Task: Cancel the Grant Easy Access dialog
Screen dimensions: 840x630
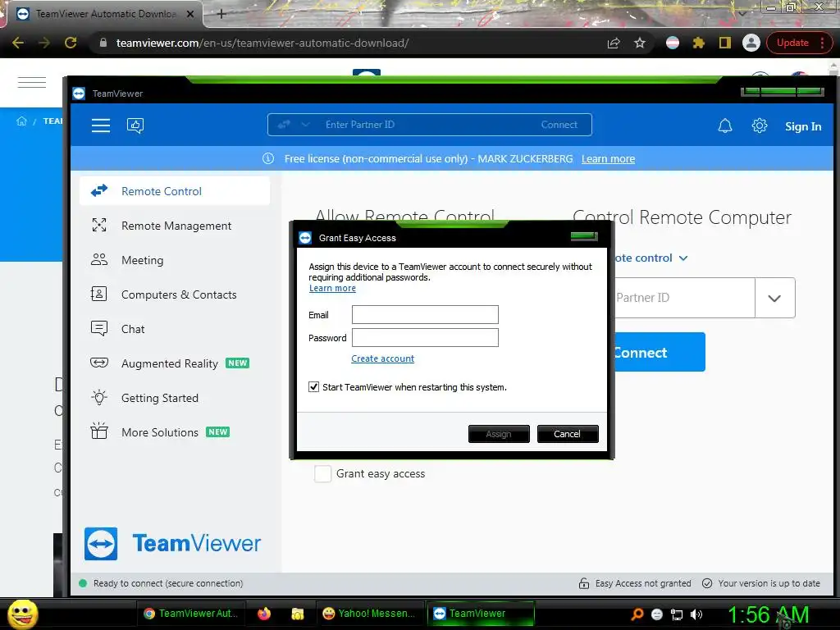Action: point(568,434)
